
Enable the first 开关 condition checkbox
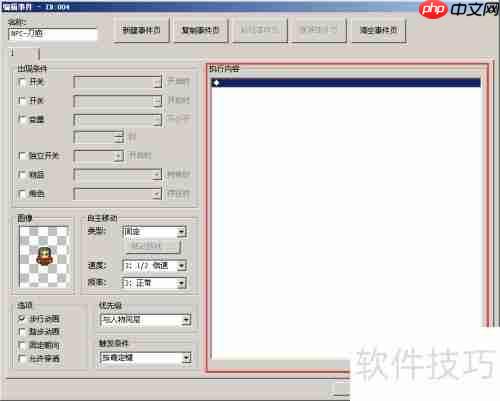click(22, 82)
